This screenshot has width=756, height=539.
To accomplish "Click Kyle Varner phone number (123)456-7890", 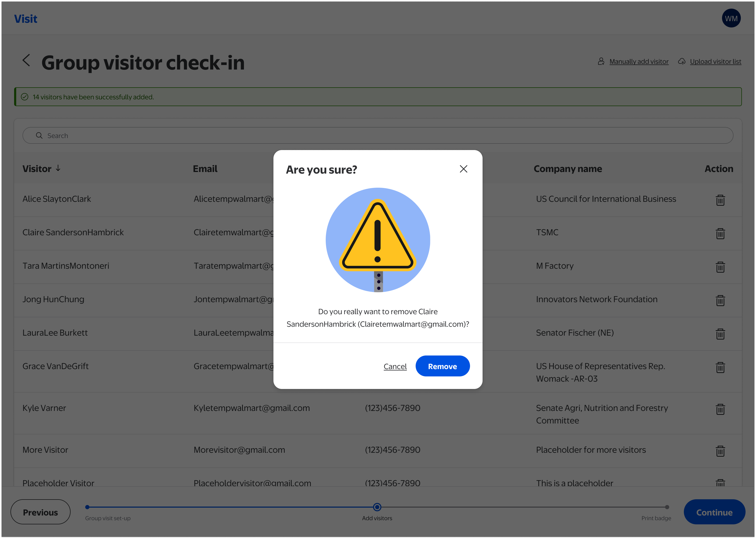I will click(x=392, y=408).
